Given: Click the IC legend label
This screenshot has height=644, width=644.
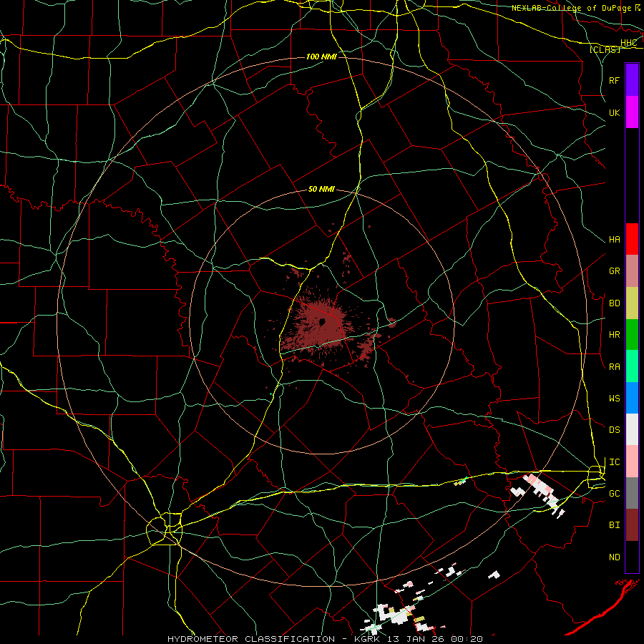Looking at the screenshot, I should click(x=615, y=462).
